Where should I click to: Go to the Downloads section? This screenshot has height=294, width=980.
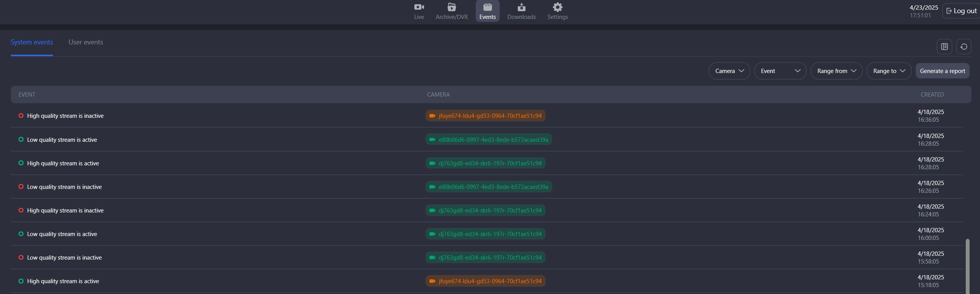(x=521, y=11)
